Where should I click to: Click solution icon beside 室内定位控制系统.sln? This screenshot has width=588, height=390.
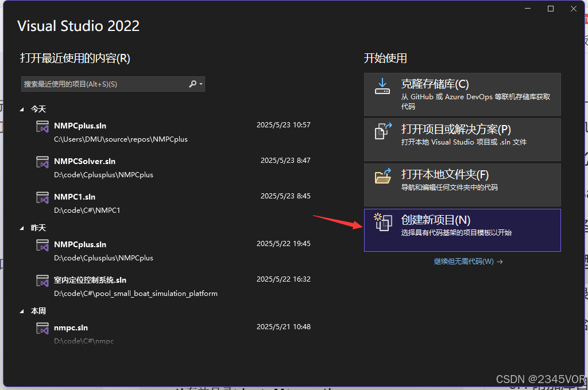point(42,281)
